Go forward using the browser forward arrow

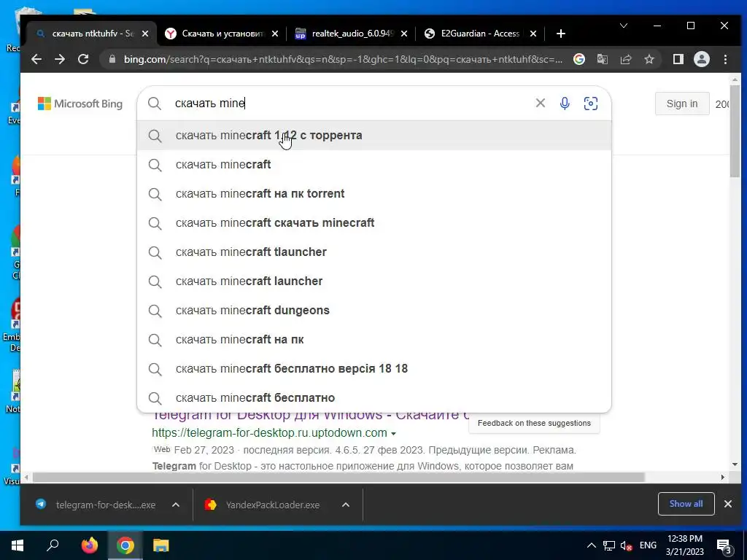(x=60, y=59)
